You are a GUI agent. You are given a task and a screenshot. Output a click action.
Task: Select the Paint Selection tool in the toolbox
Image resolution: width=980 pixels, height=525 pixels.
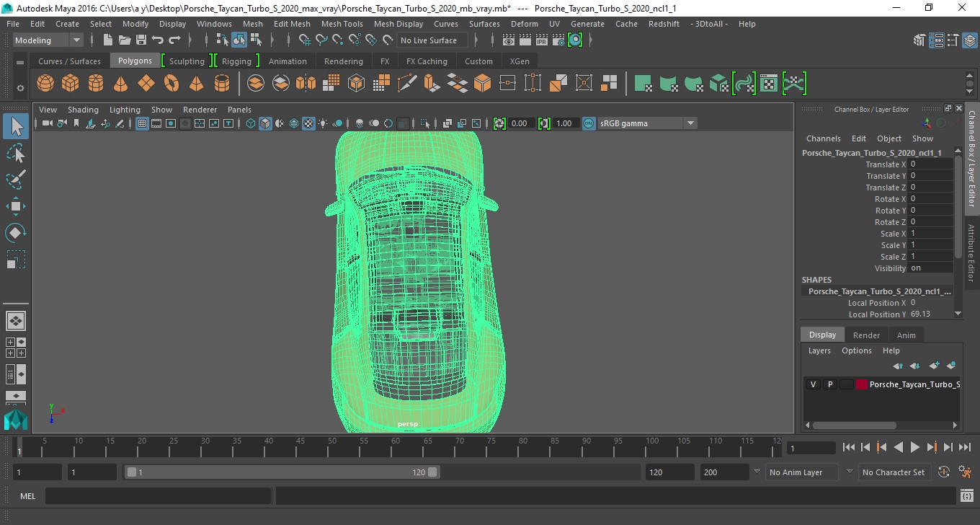point(16,180)
